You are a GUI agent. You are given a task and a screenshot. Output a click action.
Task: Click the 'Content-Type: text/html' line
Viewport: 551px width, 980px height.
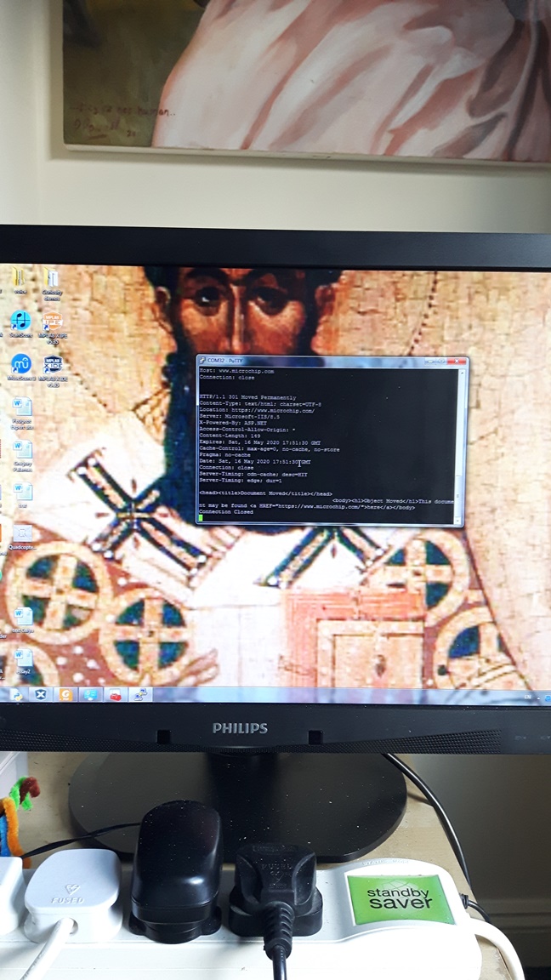tap(261, 404)
